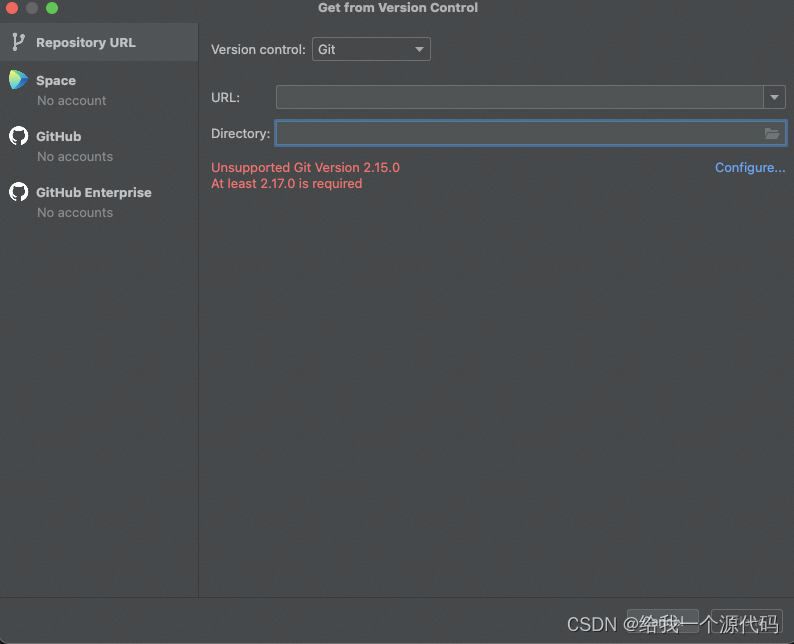The height and width of the screenshot is (644, 794).
Task: Click 'No account' under Space
Action: pyautogui.click(x=71, y=101)
